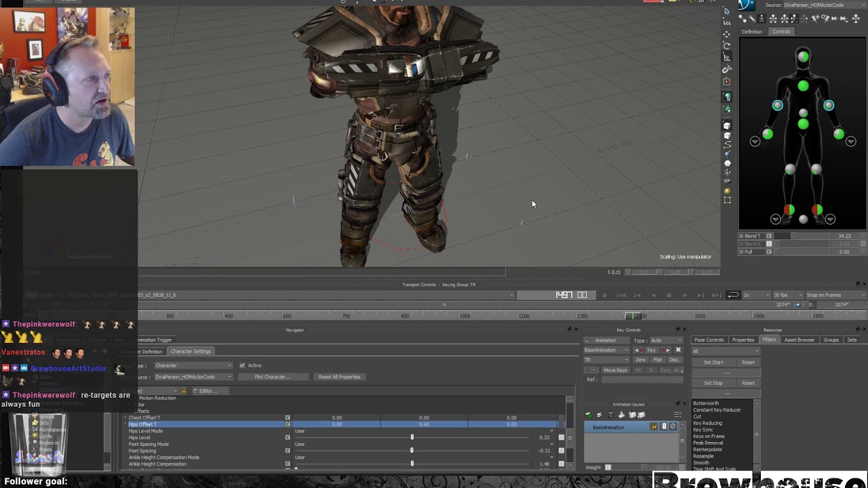The height and width of the screenshot is (488, 868).
Task: Click the Reset All Properties button
Action: 340,377
